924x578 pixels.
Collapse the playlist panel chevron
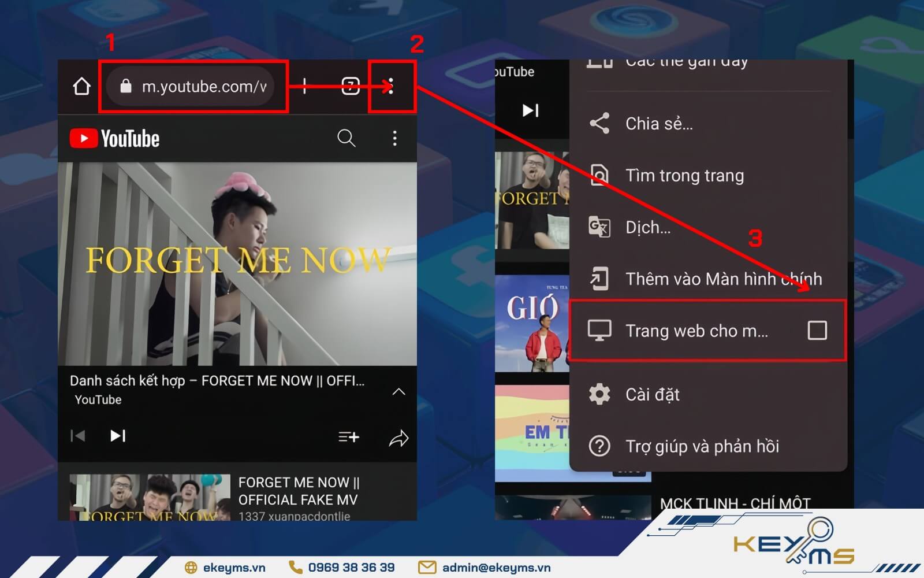[x=398, y=392]
